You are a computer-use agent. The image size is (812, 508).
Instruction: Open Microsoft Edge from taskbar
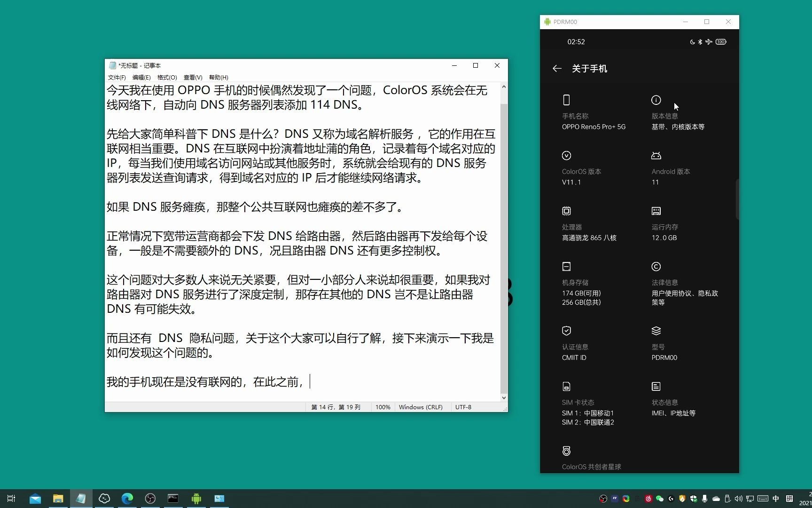tap(127, 499)
